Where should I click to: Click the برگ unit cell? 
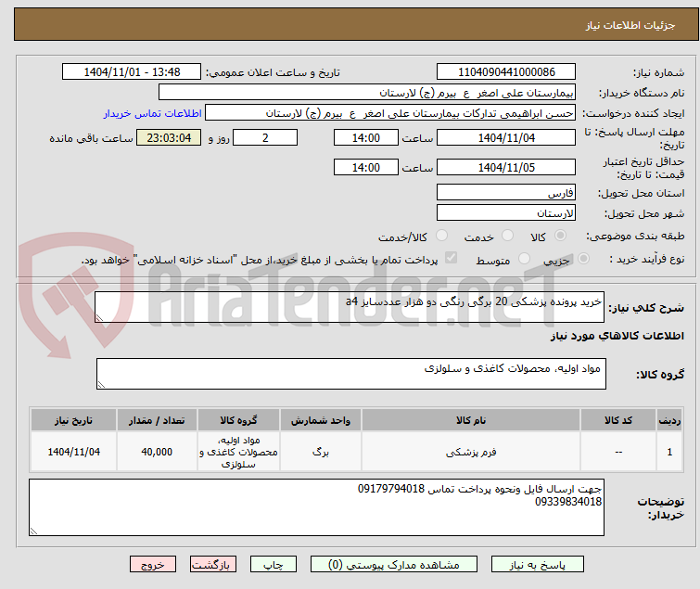tap(321, 452)
